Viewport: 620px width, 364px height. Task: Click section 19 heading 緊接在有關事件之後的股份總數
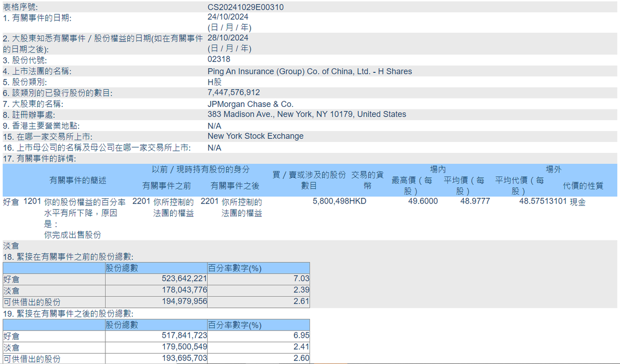pos(74,313)
